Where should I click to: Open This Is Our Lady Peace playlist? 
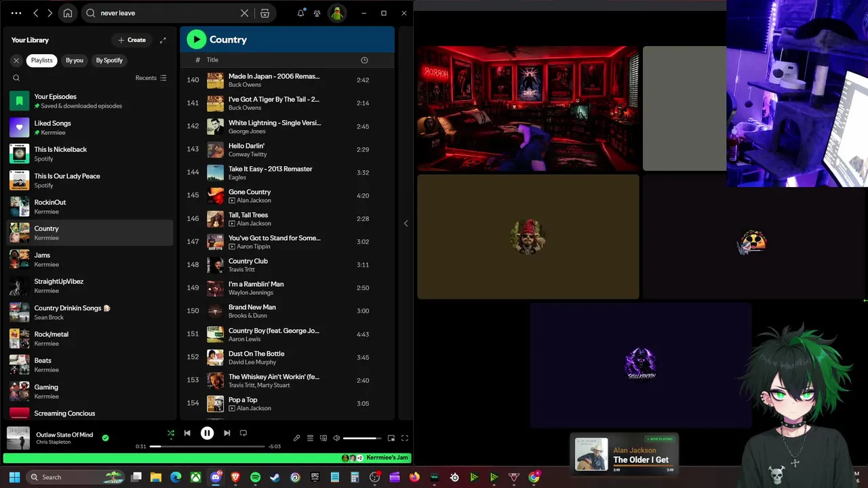90,180
